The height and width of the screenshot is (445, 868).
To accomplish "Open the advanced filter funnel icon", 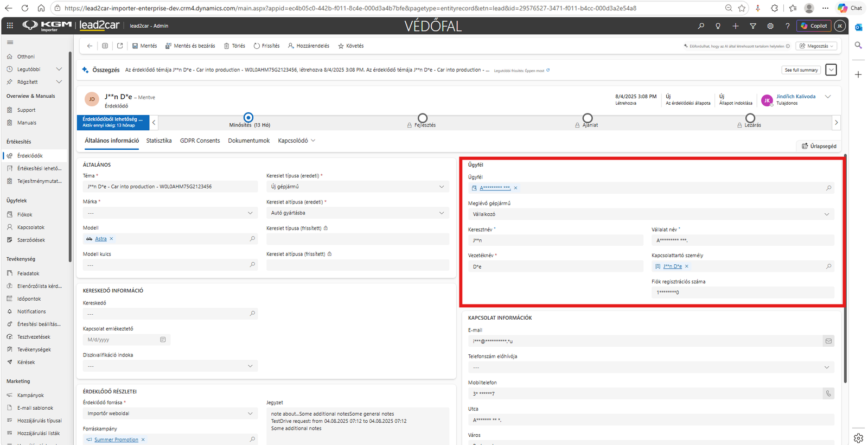I will [753, 26].
